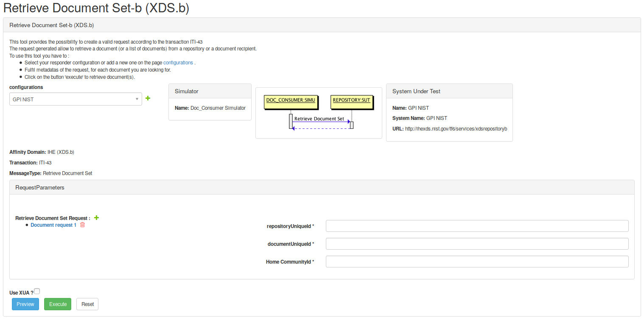
Task: Select Document request 1 in the list
Action: (x=53, y=225)
